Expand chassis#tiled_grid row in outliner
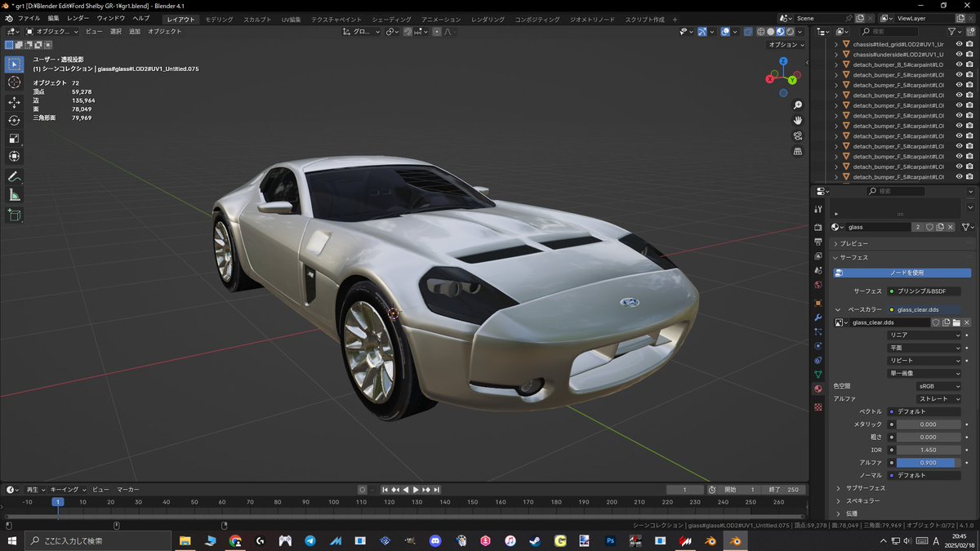 (x=835, y=44)
